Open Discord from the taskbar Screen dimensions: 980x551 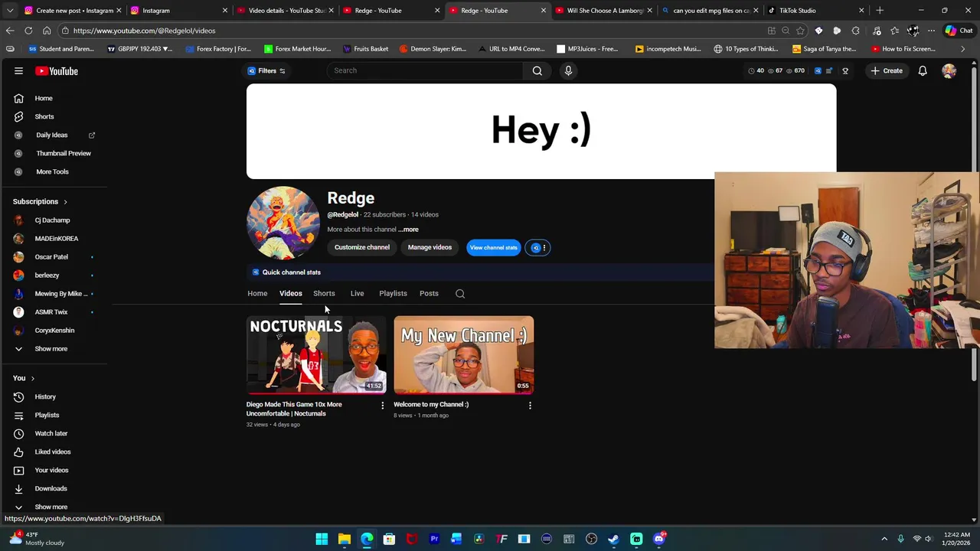tap(659, 539)
